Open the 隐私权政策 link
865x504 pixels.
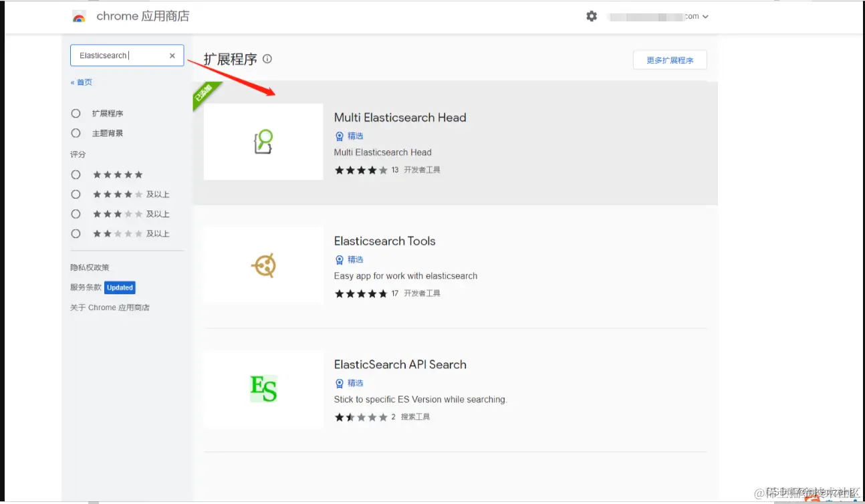click(x=90, y=267)
